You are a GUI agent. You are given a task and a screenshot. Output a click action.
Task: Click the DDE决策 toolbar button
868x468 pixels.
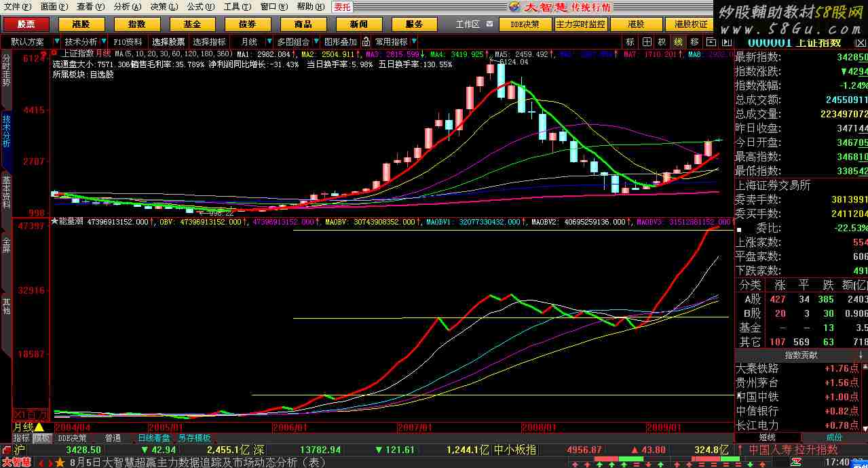pyautogui.click(x=525, y=24)
